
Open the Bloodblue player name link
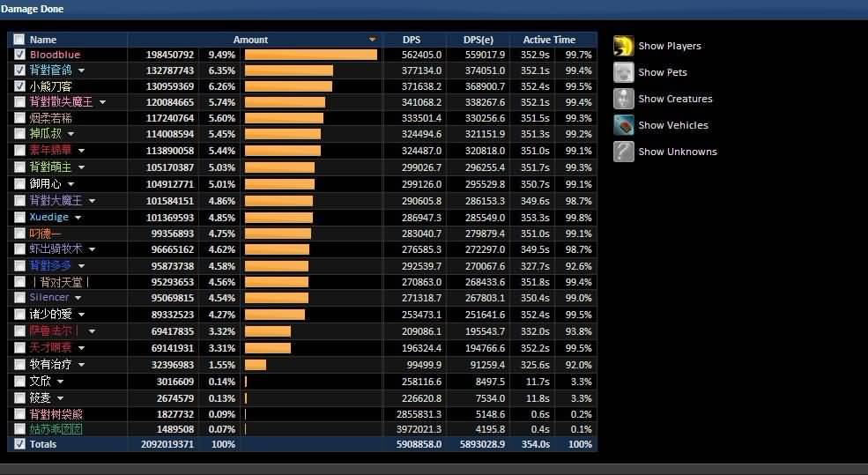tap(55, 55)
